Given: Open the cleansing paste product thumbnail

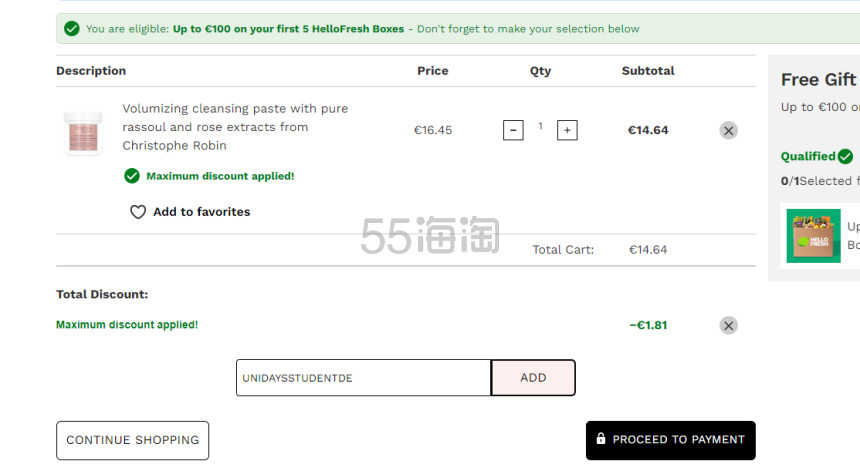Looking at the screenshot, I should (x=83, y=133).
